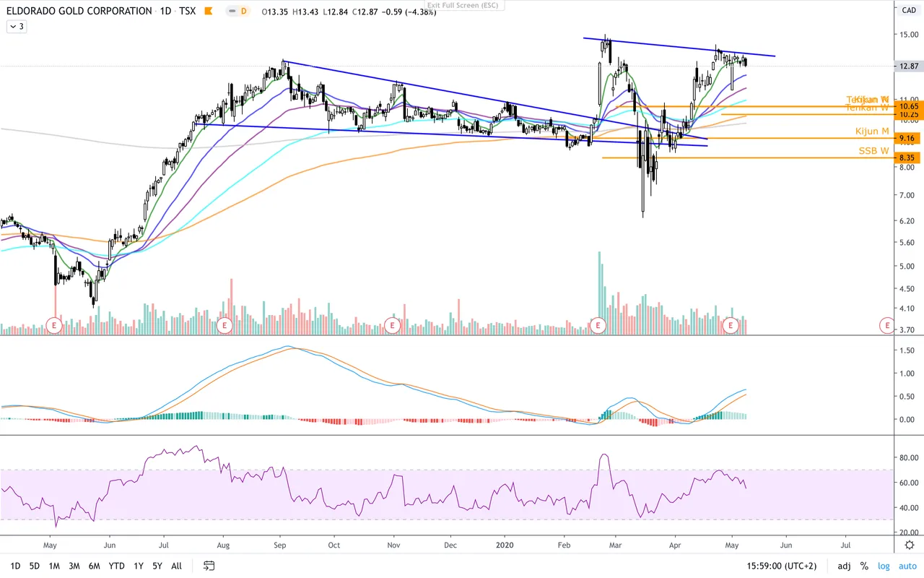Open the 15:59:00 (UTC+2) timezone menu
The height and width of the screenshot is (578, 924).
[783, 566]
